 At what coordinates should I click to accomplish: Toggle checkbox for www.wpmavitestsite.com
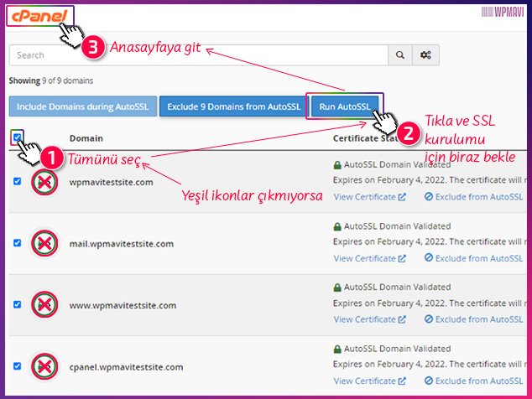pos(18,304)
